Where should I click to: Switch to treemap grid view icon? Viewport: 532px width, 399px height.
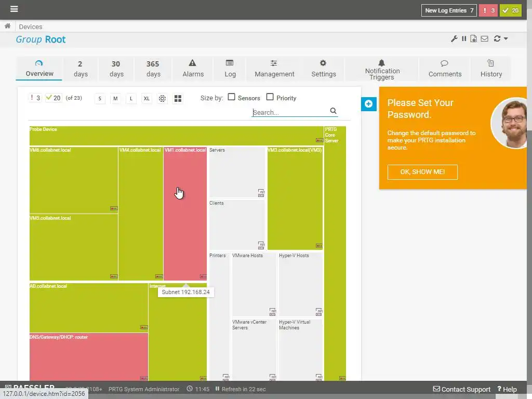(x=178, y=98)
